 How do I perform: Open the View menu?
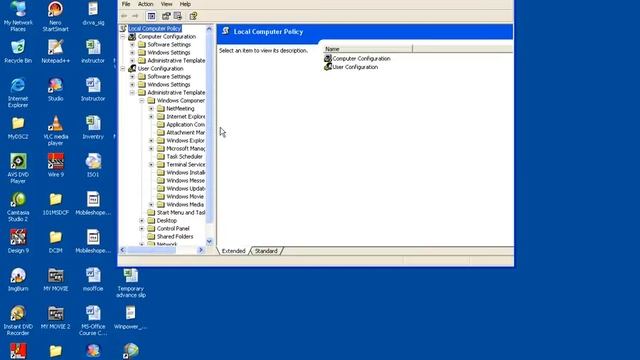pyautogui.click(x=167, y=4)
